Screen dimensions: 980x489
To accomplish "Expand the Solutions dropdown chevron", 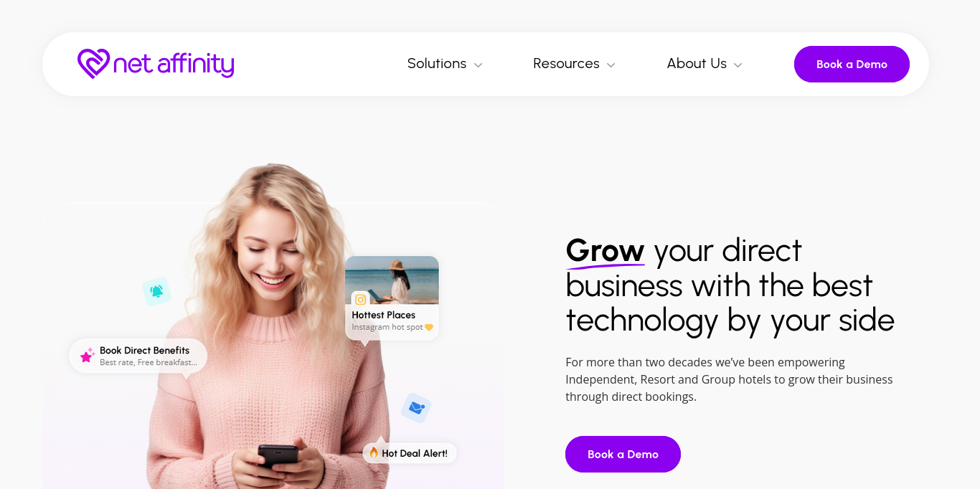I will coord(478,65).
